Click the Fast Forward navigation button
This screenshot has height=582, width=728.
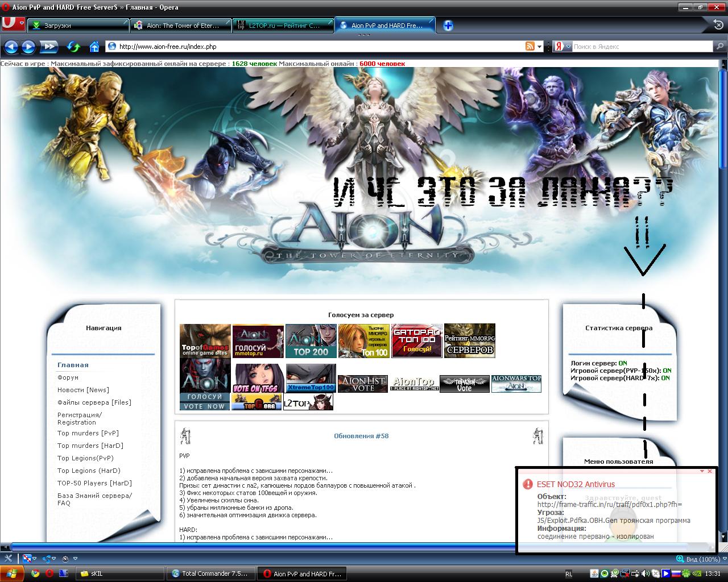click(x=49, y=47)
